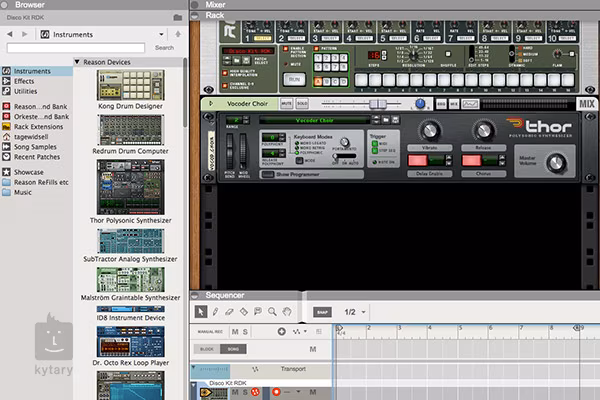
Task: Click the Redrum device icon on Disco Kit track
Action: tap(214, 393)
